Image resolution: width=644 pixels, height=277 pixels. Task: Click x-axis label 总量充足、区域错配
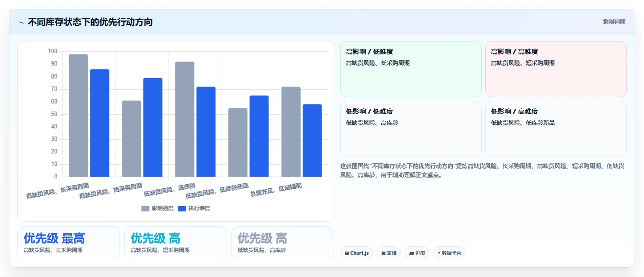coord(276,190)
